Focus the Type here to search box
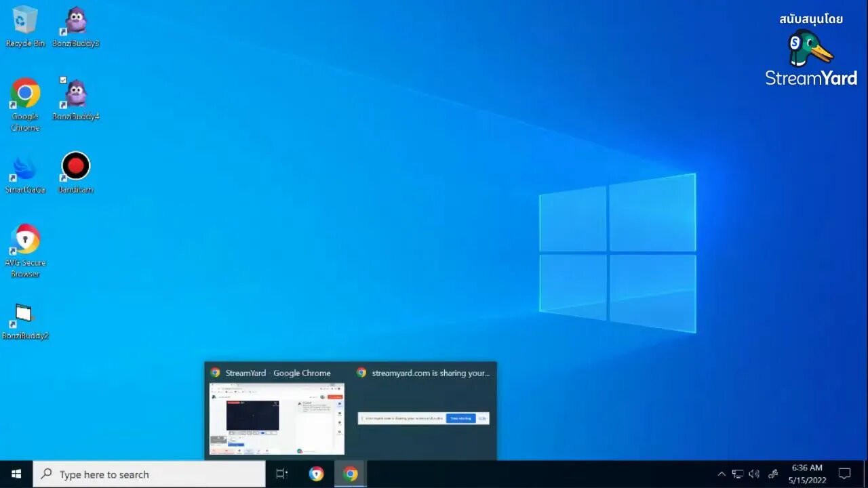 point(149,474)
